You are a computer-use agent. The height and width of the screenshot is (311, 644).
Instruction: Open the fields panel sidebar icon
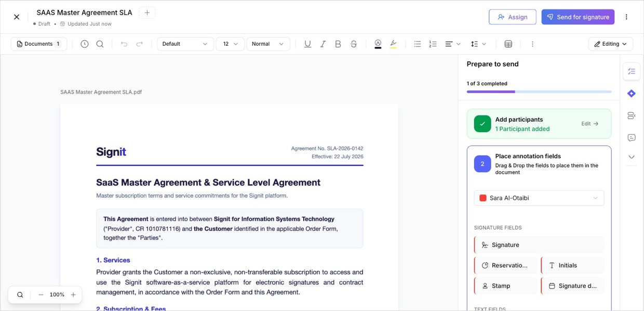[x=632, y=115]
